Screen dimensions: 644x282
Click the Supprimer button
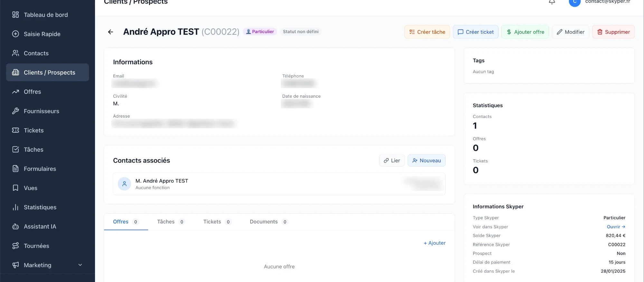[613, 32]
